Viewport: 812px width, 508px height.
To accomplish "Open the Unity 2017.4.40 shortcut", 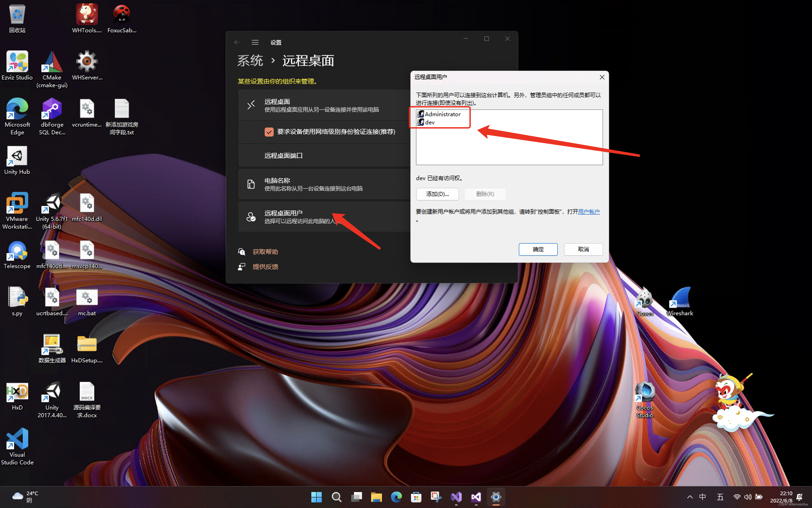I will click(52, 400).
